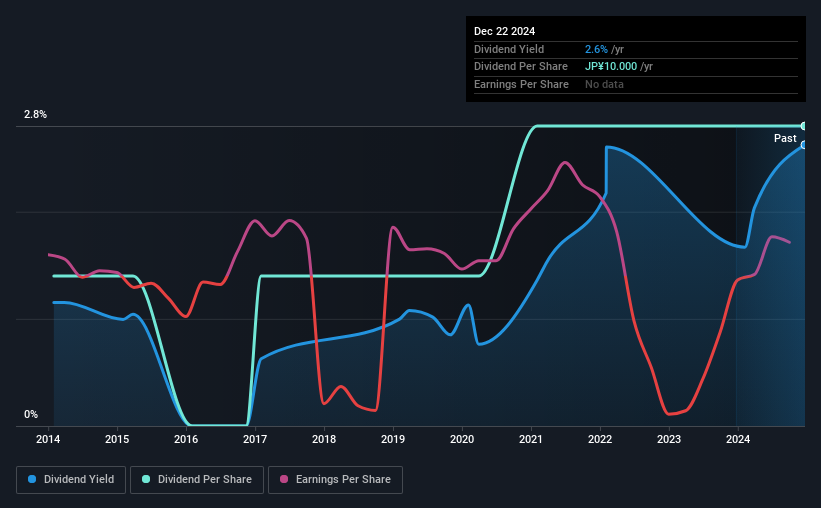Select the 2016 x-axis label
The image size is (821, 508).
[x=186, y=439]
